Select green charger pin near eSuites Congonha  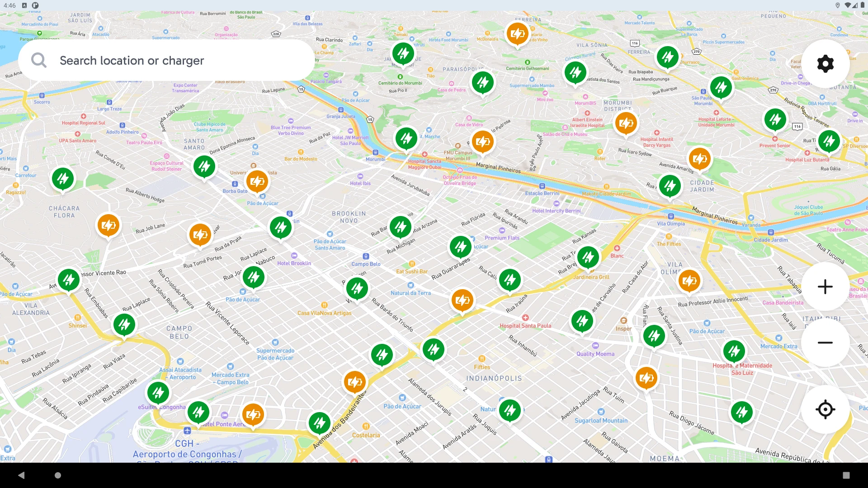tap(158, 394)
